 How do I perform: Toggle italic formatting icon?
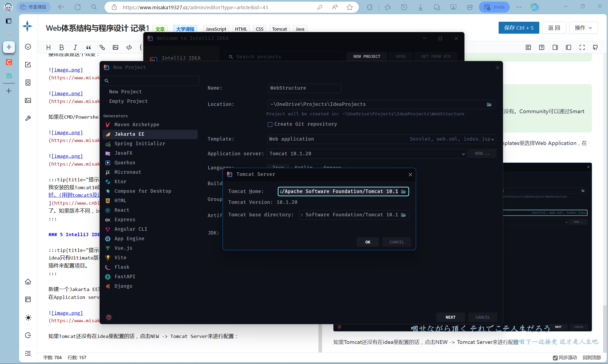75,48
